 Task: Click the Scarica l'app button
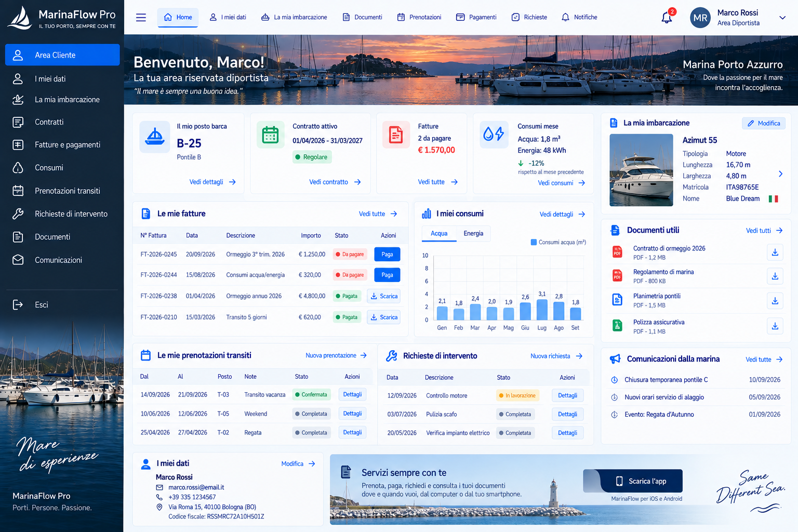tap(633, 481)
